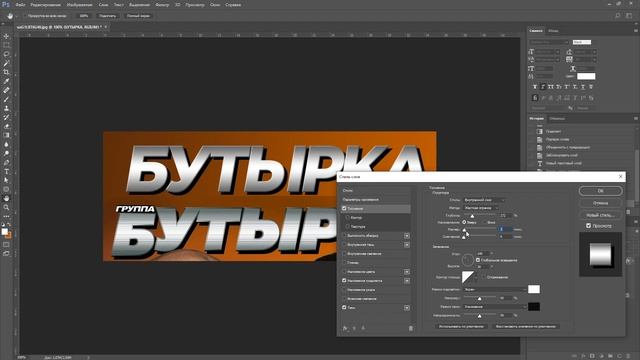Click the Новый стиль... button

[600, 215]
